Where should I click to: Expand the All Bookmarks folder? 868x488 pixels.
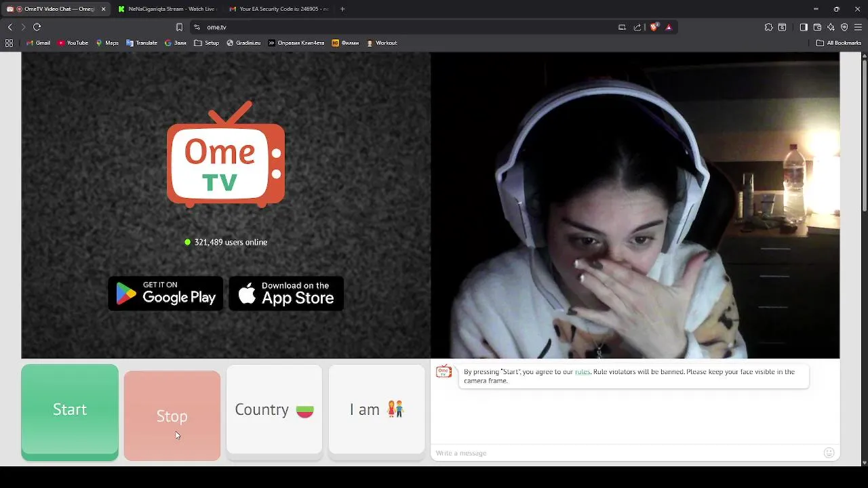839,43
